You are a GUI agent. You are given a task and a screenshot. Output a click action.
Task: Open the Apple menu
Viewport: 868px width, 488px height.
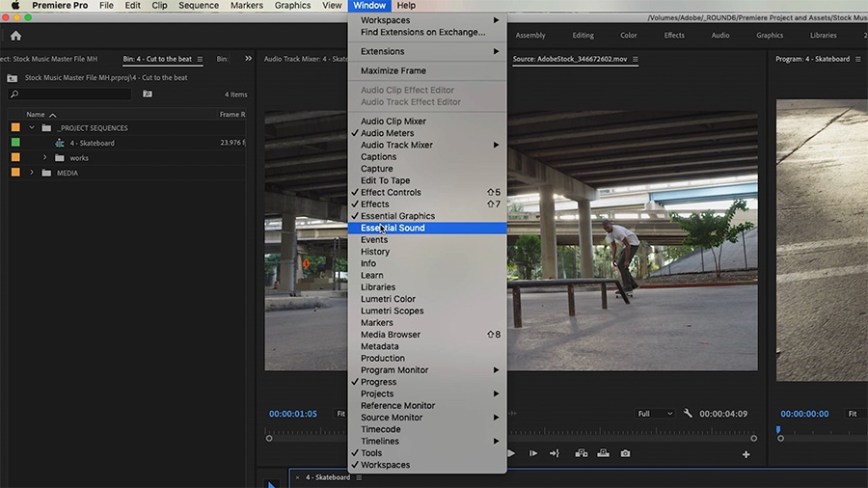(15, 6)
